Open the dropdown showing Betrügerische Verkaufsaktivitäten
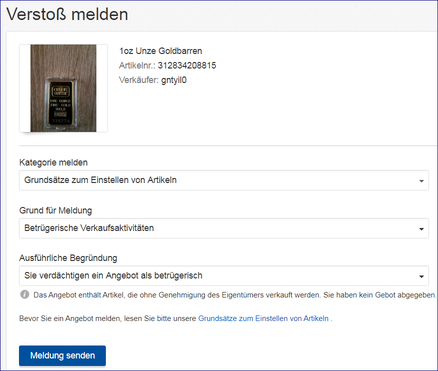Screen dimensions: 438x371 click(224, 228)
